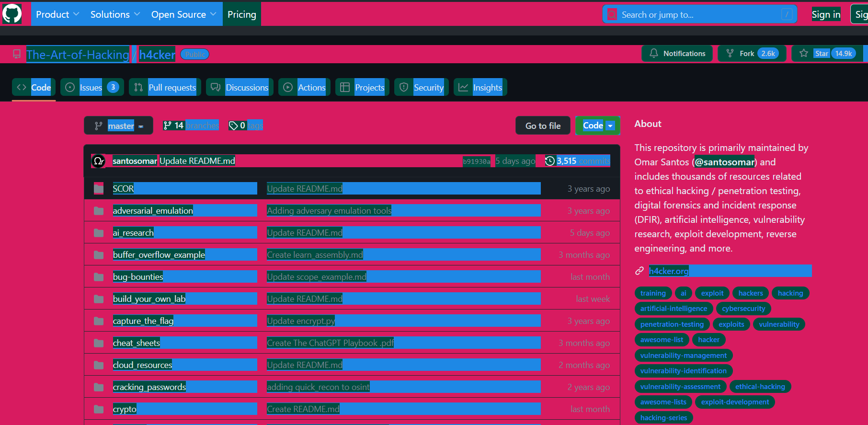Image resolution: width=868 pixels, height=425 pixels.
Task: Open the cloud_resources folder
Action: click(x=142, y=365)
